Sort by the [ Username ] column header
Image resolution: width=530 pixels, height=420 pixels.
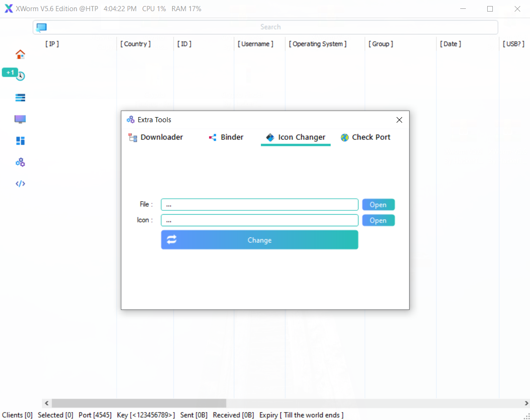256,44
